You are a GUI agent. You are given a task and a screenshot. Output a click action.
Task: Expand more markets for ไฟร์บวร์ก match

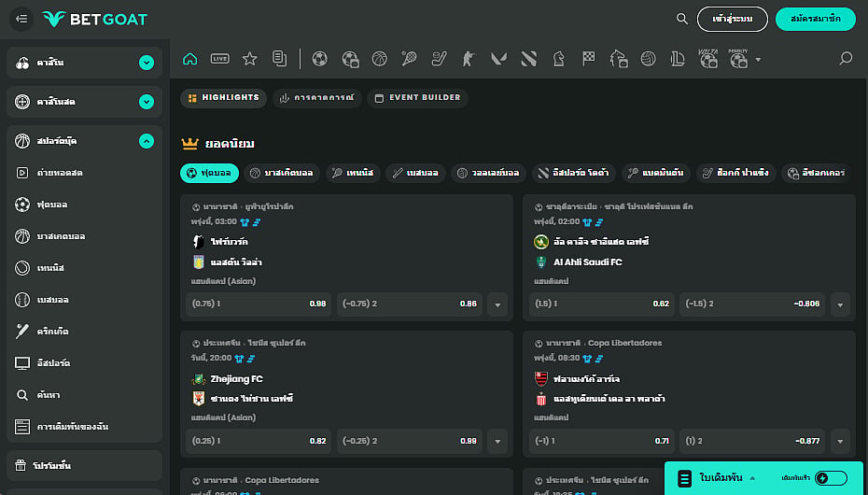click(x=497, y=304)
